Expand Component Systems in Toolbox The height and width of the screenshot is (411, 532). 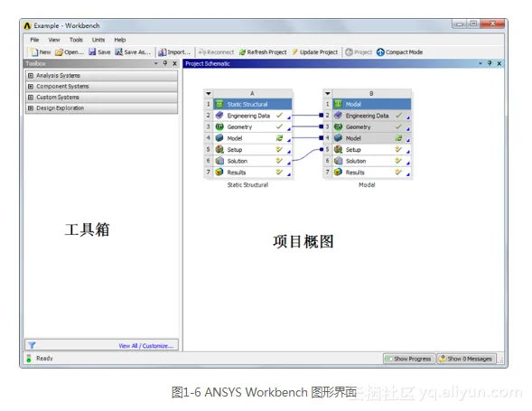pyautogui.click(x=31, y=86)
